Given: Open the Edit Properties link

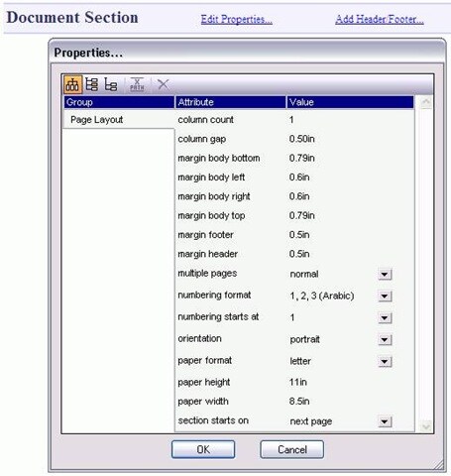Looking at the screenshot, I should click(237, 19).
